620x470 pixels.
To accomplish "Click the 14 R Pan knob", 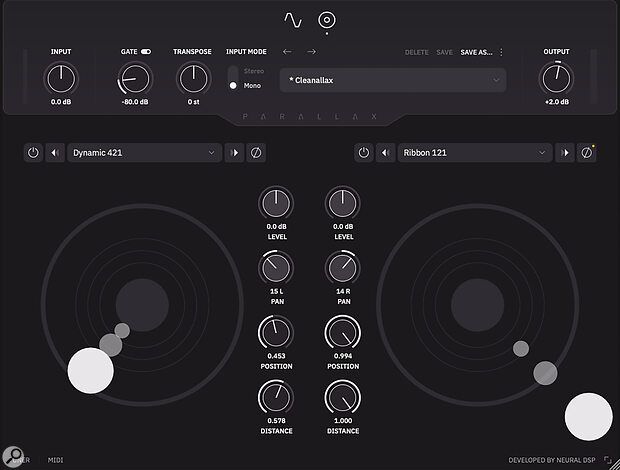I will click(342, 268).
